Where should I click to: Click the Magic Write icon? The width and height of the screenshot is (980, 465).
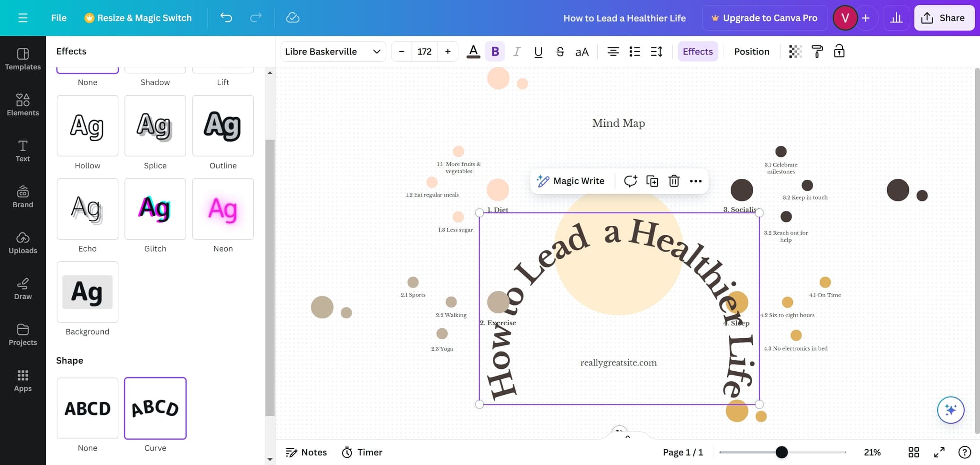[543, 181]
